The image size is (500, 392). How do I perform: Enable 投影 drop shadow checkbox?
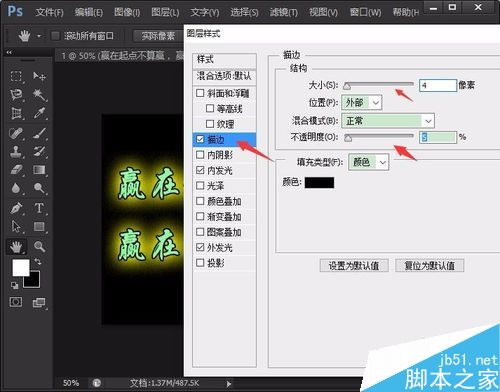200,263
